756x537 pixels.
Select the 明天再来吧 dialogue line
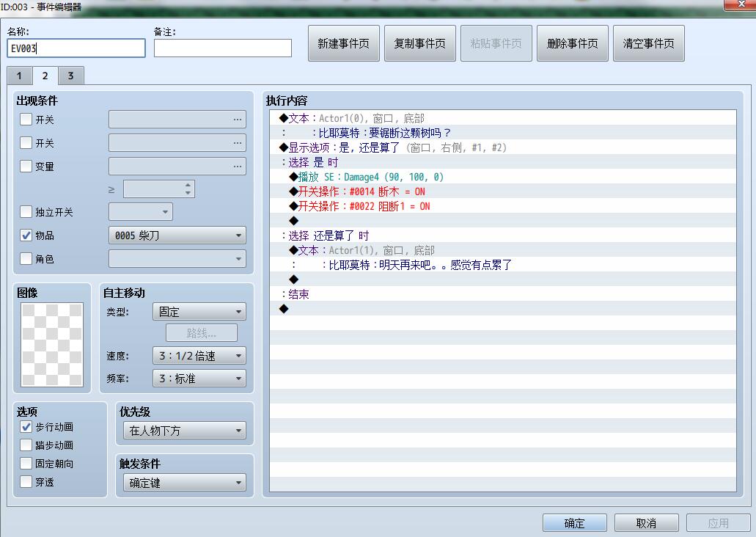tap(503, 265)
